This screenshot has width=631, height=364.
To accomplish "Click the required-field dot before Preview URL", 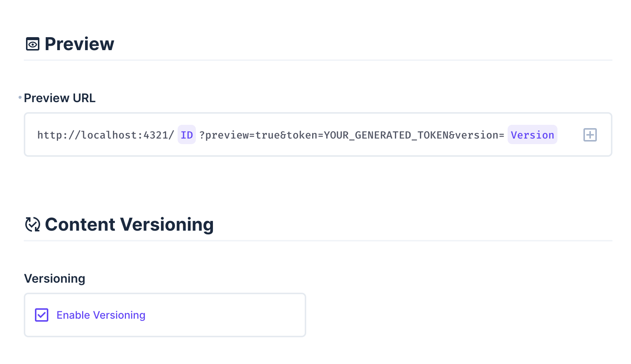I will (19, 98).
